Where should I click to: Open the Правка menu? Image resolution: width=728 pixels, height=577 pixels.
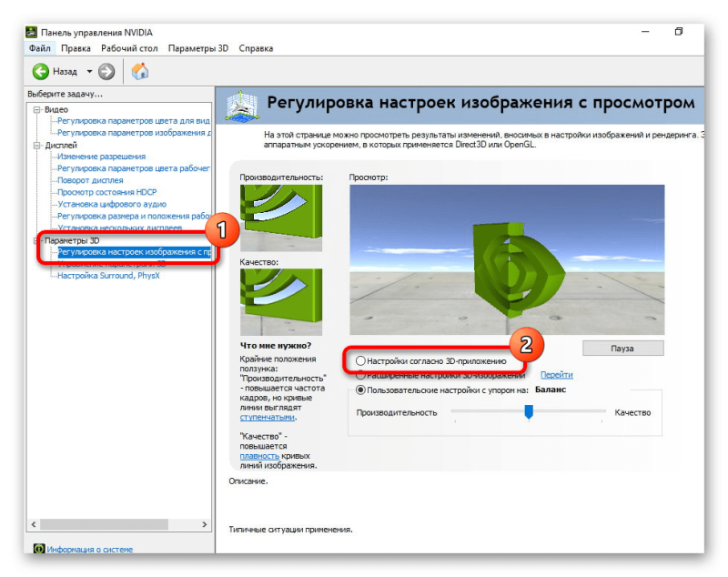click(76, 48)
